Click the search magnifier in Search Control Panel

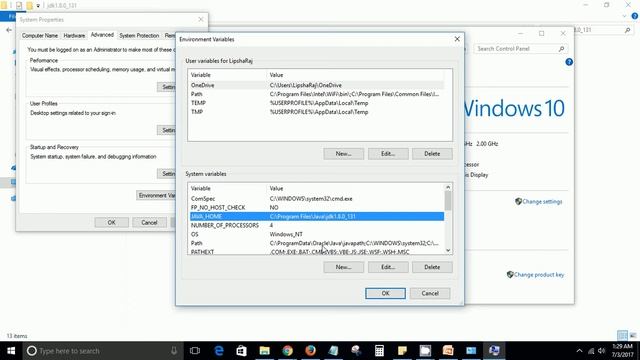pyautogui.click(x=561, y=49)
